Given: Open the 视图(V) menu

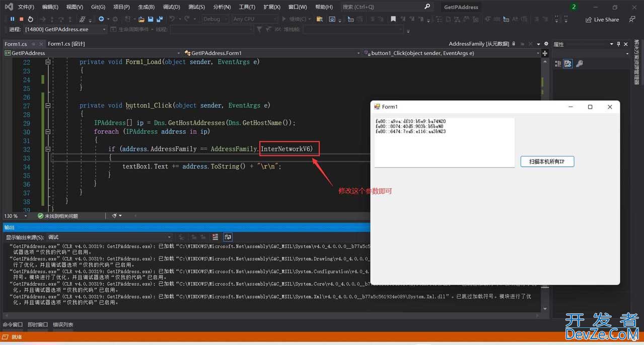Looking at the screenshot, I should click(75, 7).
